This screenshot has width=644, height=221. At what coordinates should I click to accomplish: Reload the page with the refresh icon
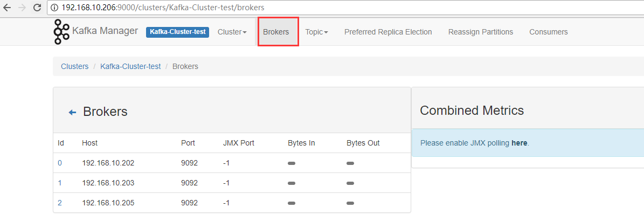click(37, 8)
